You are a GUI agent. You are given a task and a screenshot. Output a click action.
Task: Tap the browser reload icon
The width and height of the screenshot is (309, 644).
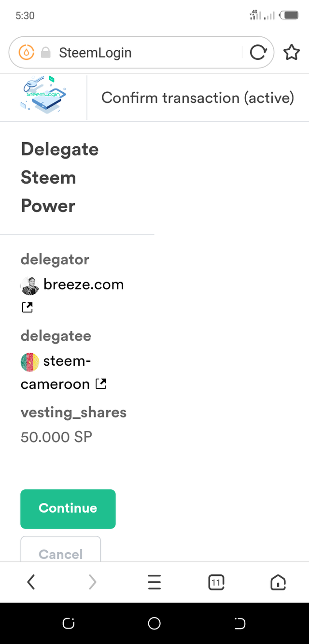click(x=258, y=52)
